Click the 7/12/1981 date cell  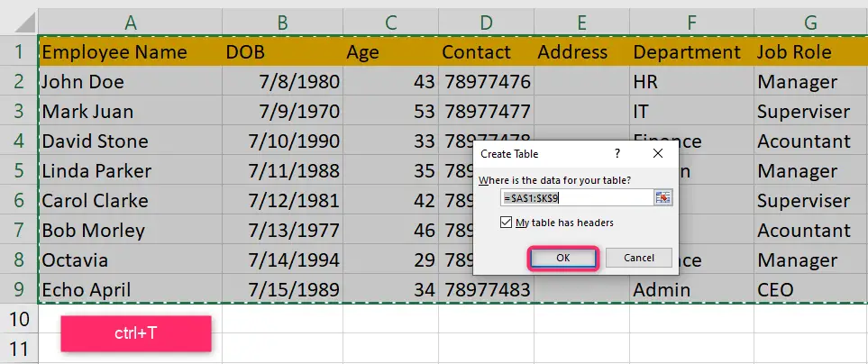[x=282, y=200]
